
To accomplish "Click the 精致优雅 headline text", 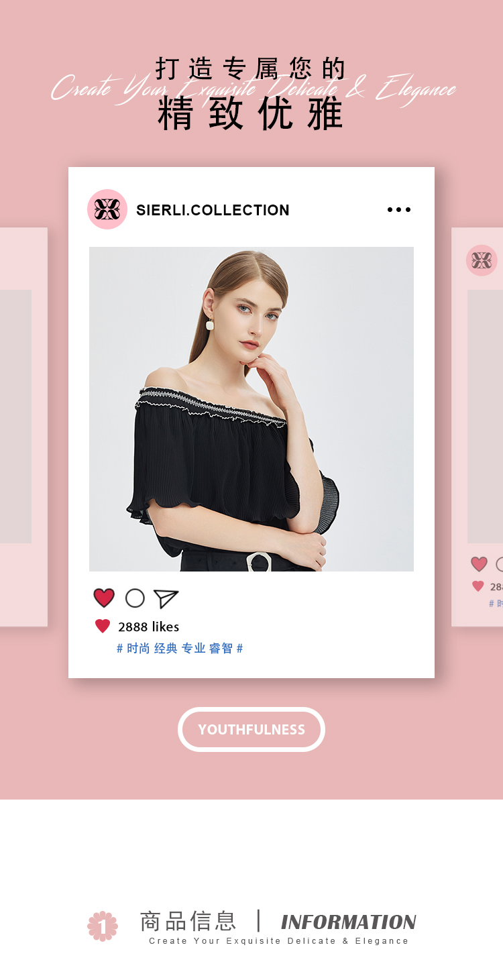I will (251, 114).
